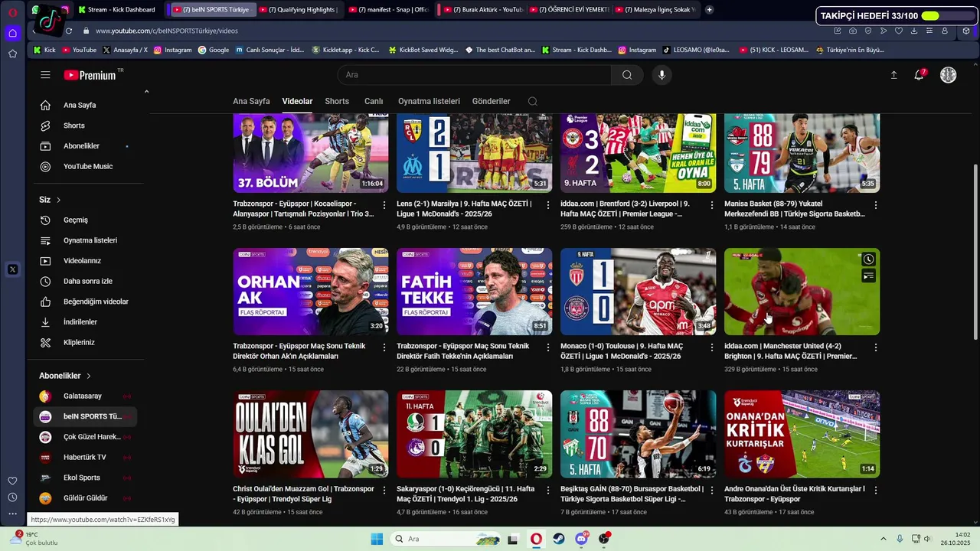Click Watch later clock on Manchester United thumbnail
Screen dimensions: 980x551
pyautogui.click(x=868, y=259)
